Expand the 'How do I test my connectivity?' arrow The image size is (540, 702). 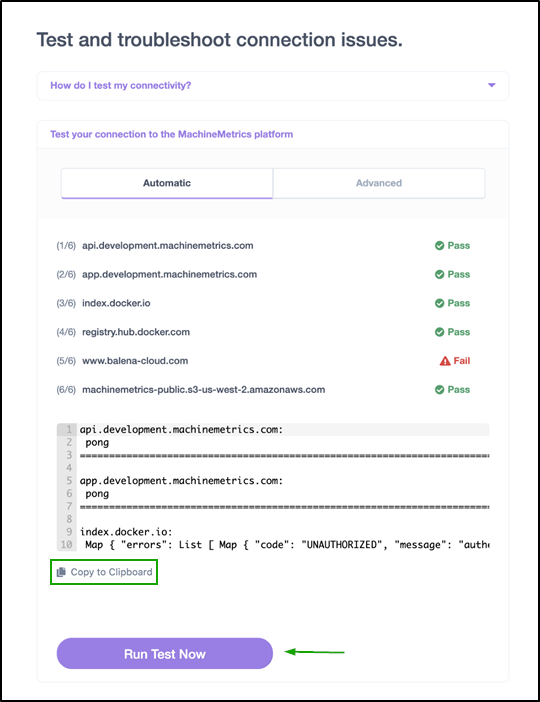click(x=491, y=85)
